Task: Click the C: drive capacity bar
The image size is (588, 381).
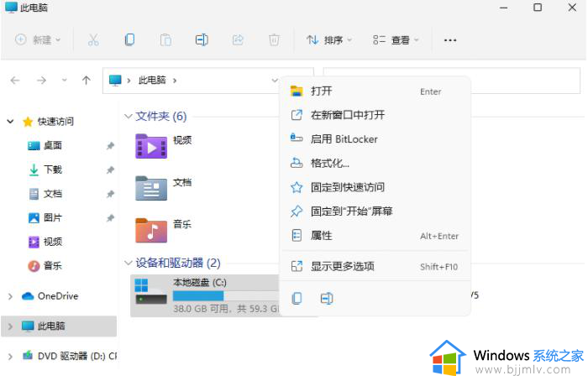Action: pos(226,296)
